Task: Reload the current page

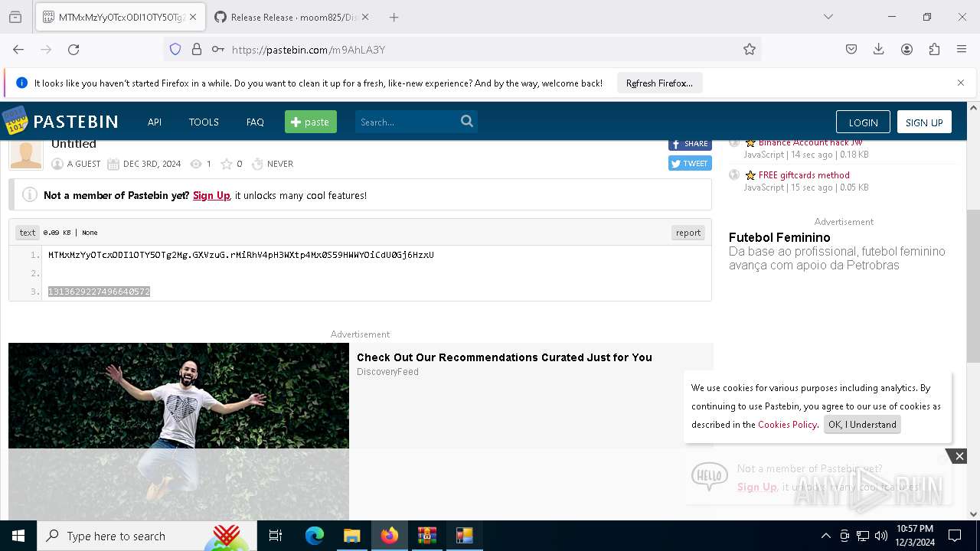Action: pyautogui.click(x=73, y=49)
